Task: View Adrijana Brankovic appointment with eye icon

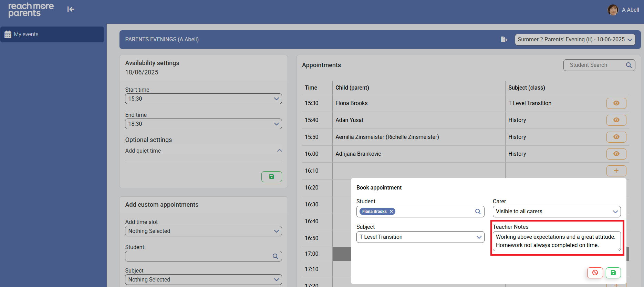Action: (616, 154)
